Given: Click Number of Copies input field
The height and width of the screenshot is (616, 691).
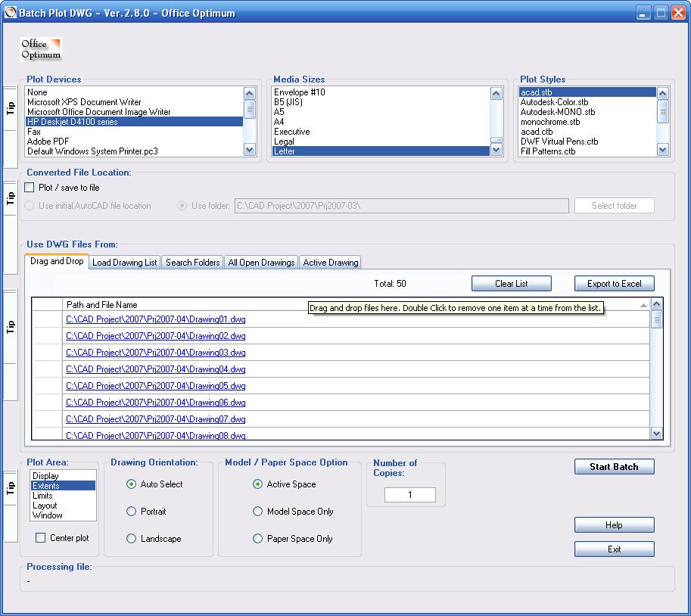Looking at the screenshot, I should tap(410, 494).
